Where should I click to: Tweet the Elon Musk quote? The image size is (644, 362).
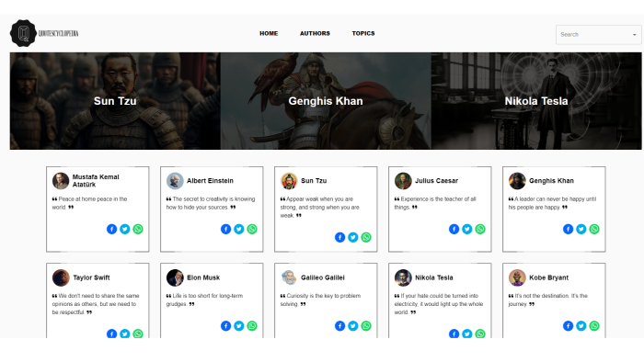(239, 326)
